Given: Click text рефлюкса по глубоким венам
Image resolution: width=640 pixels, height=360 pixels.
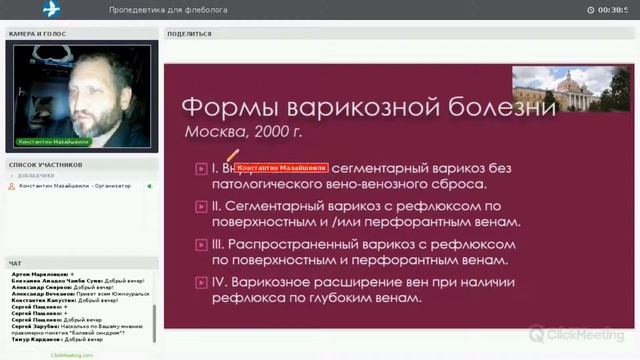Looking at the screenshot, I should click(x=316, y=298).
